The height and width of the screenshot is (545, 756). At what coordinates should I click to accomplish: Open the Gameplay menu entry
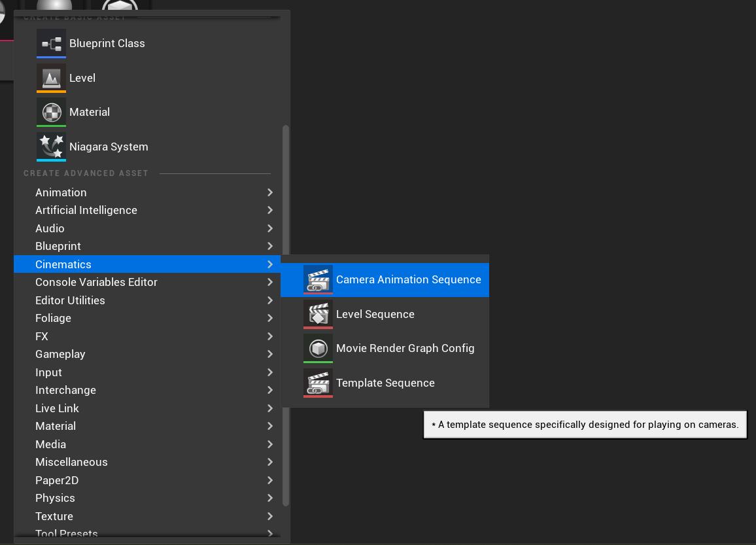60,354
